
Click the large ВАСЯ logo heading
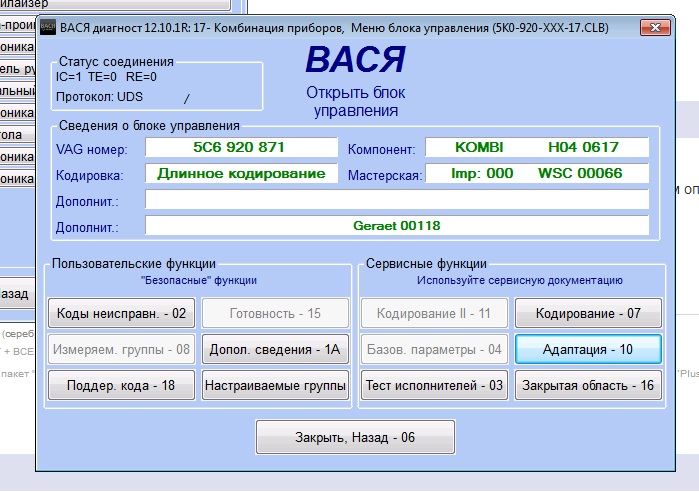(x=355, y=59)
